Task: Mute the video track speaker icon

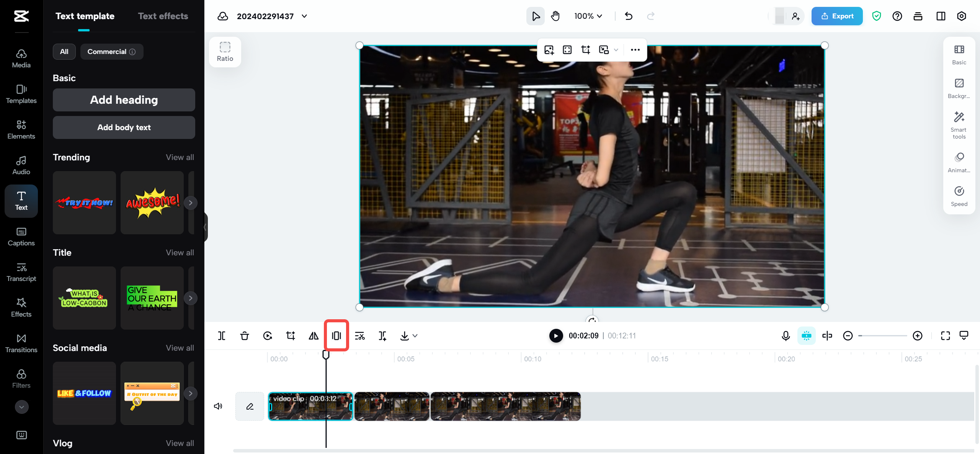Action: [218, 406]
